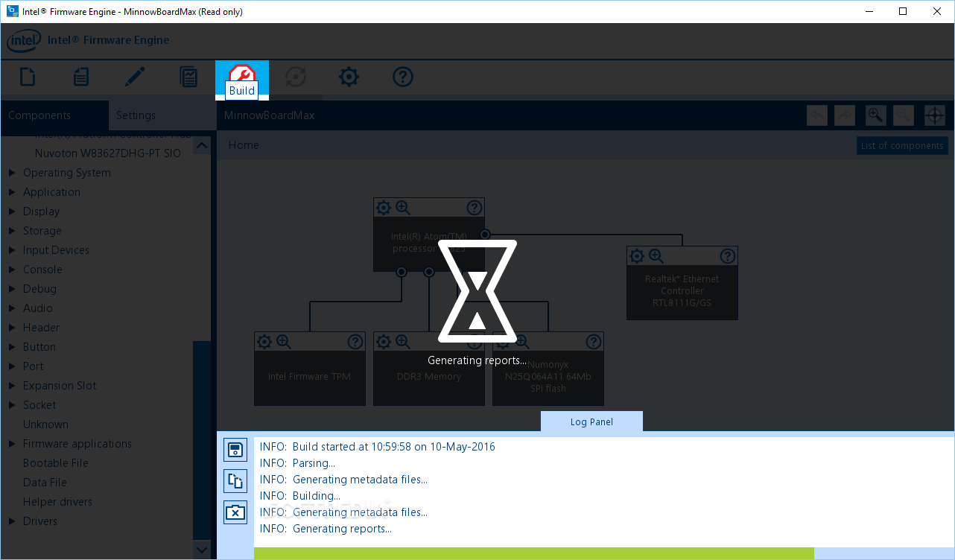Open help on Intel Firmware TPM block
Screen dimensions: 955x560
tap(355, 342)
